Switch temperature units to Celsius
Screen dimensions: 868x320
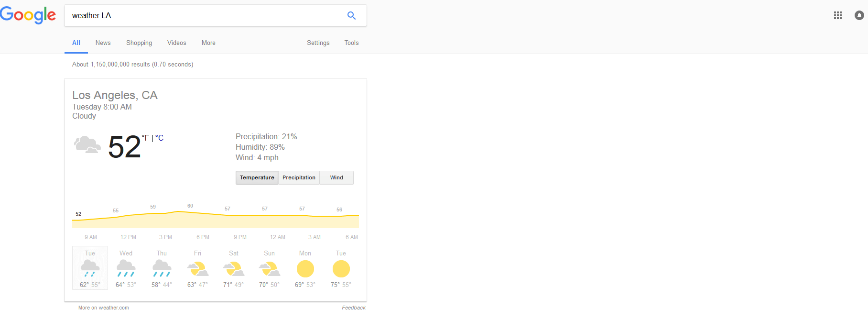coord(160,138)
